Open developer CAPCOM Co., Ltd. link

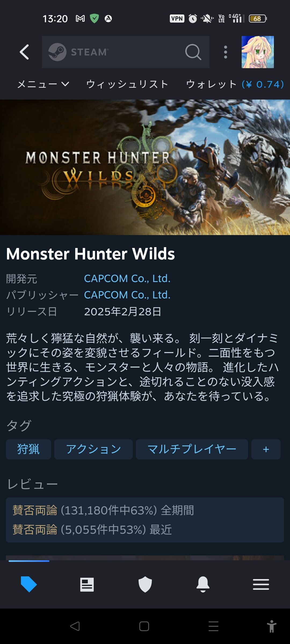tap(127, 279)
